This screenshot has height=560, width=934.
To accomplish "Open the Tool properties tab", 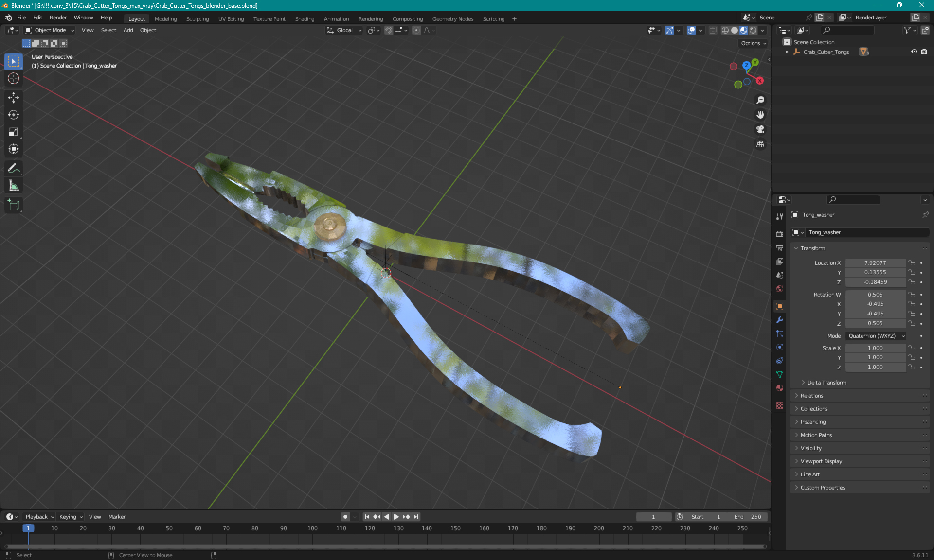I will click(780, 217).
